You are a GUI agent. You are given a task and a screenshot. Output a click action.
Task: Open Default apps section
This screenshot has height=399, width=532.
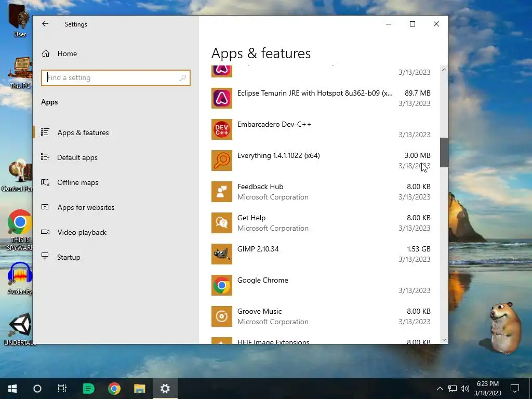click(x=77, y=157)
